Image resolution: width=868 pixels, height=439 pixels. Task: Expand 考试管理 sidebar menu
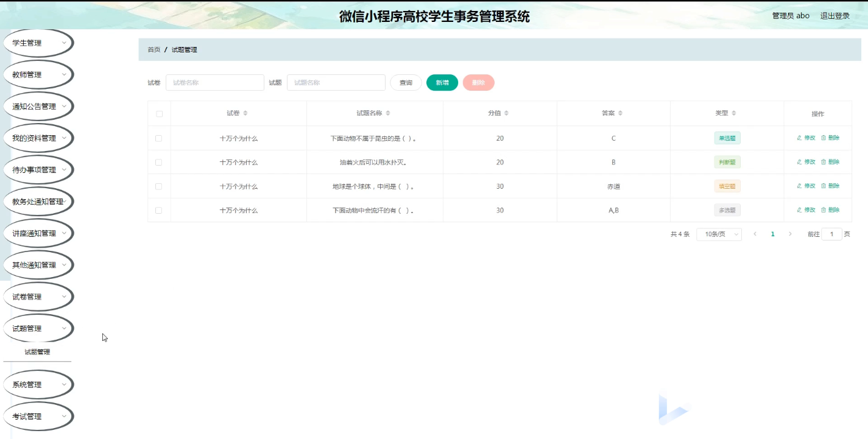click(38, 416)
